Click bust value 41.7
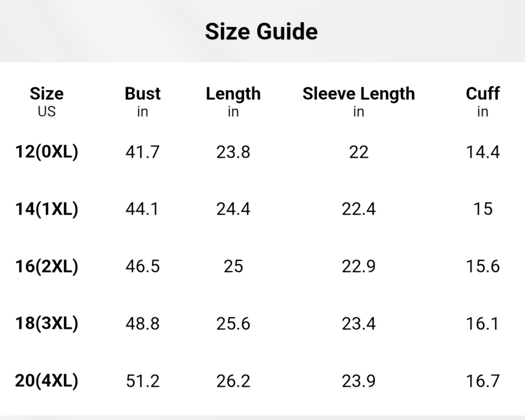The height and width of the screenshot is (420, 525). [143, 152]
